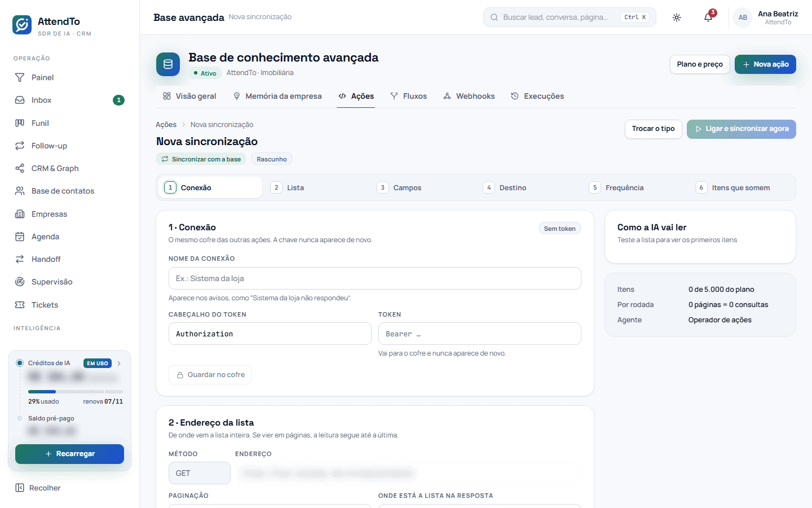812x508 pixels.
Task: Open the Agenda calendar
Action: (x=70, y=237)
